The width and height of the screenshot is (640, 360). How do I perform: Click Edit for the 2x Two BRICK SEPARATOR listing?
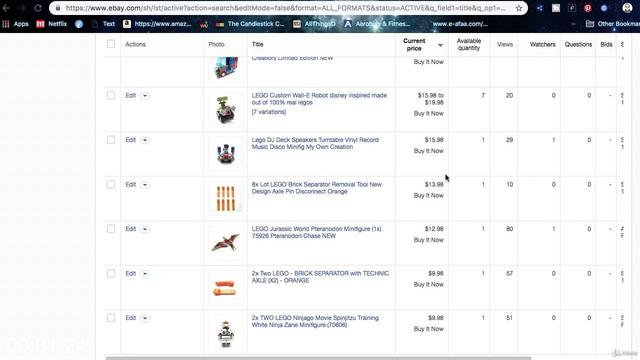pos(131,273)
